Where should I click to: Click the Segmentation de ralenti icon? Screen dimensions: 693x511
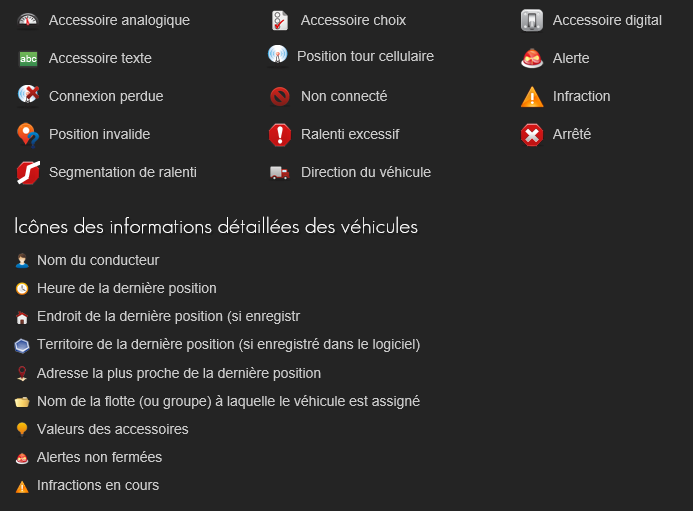click(28, 172)
